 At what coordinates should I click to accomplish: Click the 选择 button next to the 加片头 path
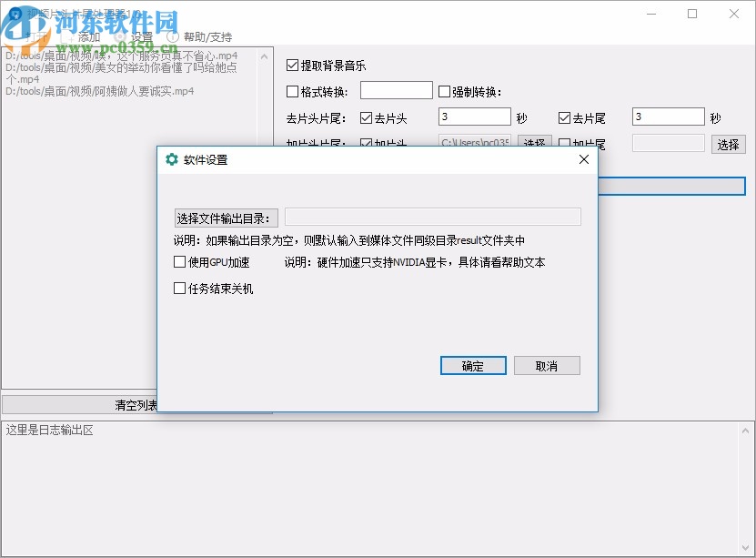pyautogui.click(x=535, y=143)
